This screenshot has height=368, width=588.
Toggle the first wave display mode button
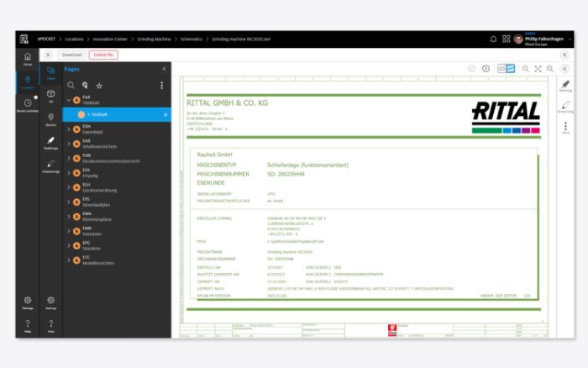[x=501, y=68]
